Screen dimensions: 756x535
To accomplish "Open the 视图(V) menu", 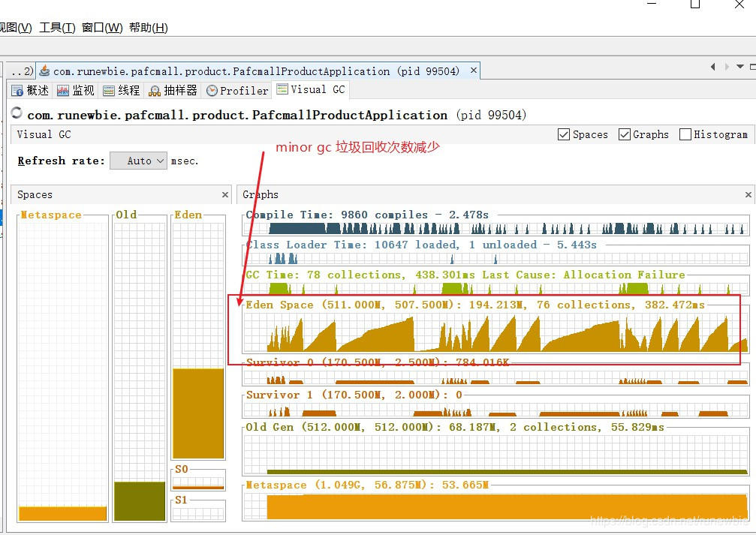I will [16, 28].
